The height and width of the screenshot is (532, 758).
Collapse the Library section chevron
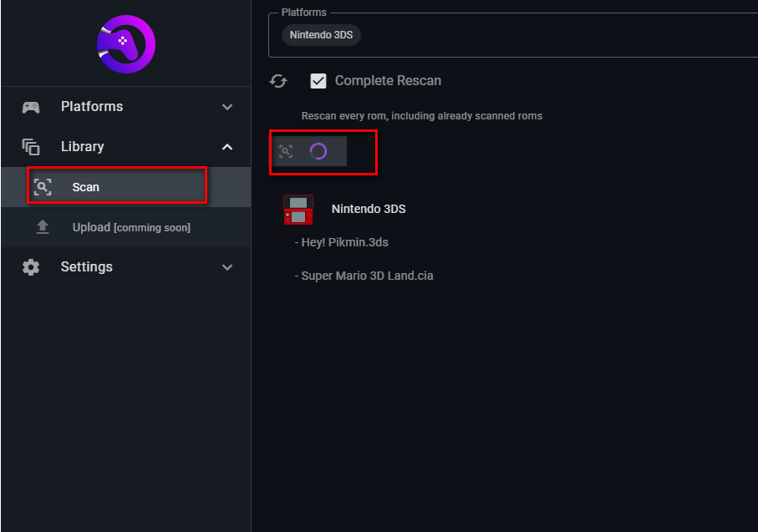227,147
